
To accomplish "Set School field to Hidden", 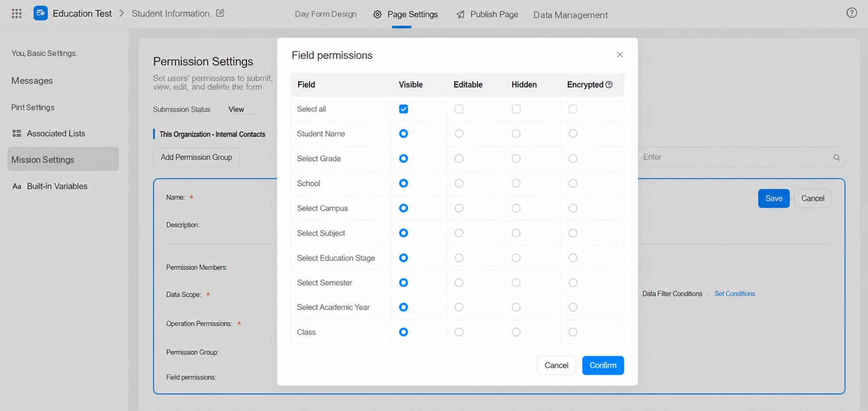I will pos(516,183).
